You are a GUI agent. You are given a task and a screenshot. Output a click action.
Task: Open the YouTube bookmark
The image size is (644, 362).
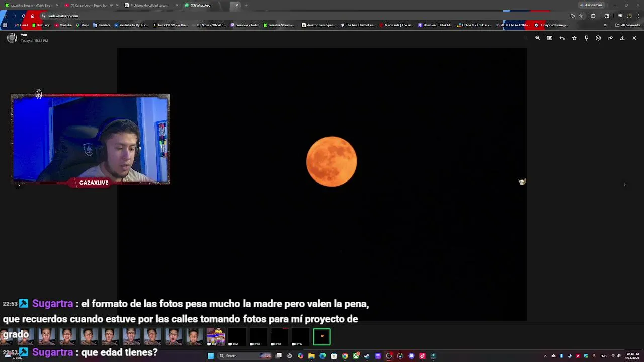63,25
